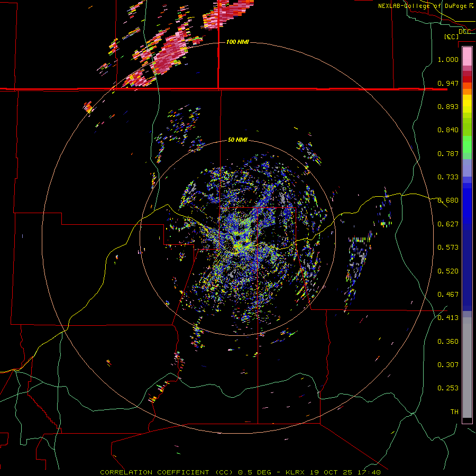476x476 pixels.
Task: Pick the dark red segment of the color bar
Action: click(x=467, y=79)
